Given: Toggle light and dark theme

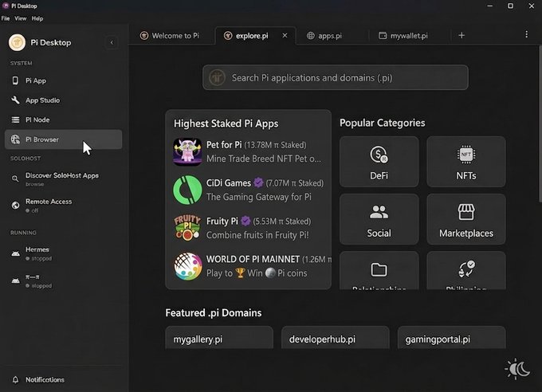Looking at the screenshot, I should click(517, 369).
